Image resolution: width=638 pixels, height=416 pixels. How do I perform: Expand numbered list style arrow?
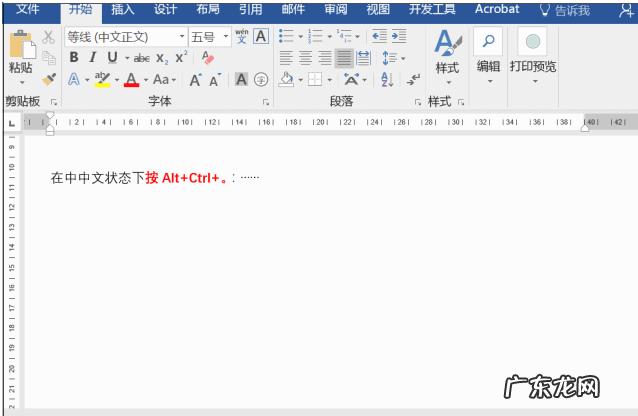click(x=330, y=37)
